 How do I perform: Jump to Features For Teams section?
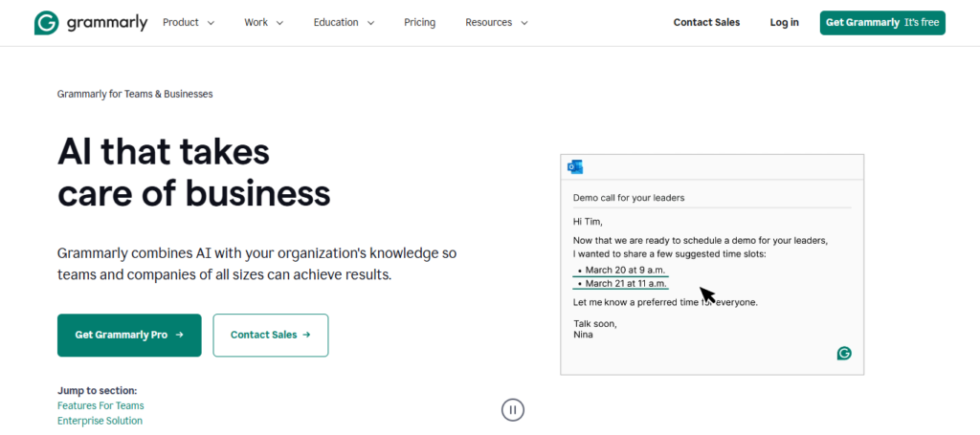pyautogui.click(x=100, y=405)
